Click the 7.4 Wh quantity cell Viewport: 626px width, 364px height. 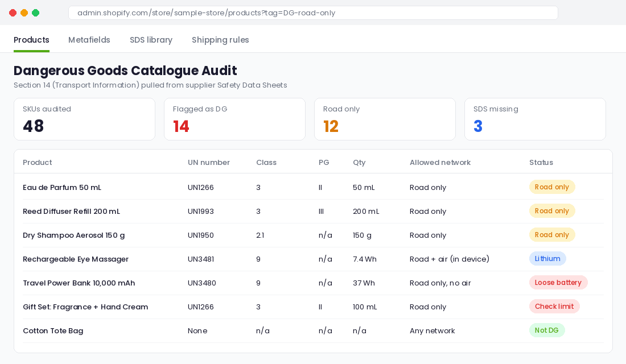click(x=364, y=259)
